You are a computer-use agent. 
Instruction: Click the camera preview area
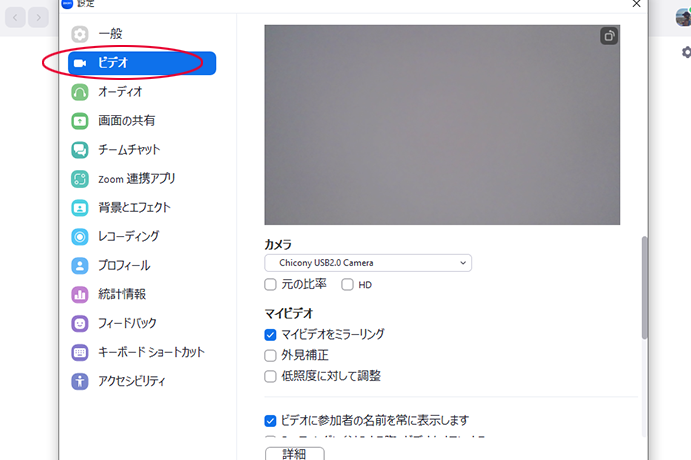pos(442,125)
